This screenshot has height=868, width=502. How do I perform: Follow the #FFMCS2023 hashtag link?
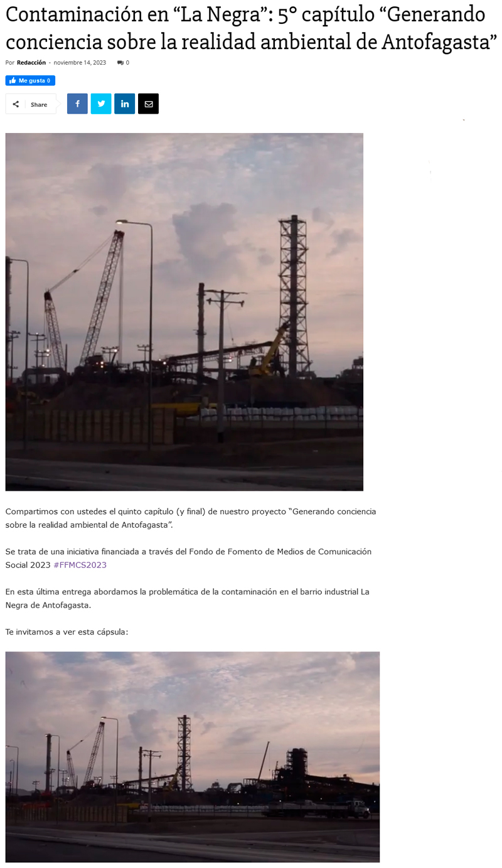(80, 565)
